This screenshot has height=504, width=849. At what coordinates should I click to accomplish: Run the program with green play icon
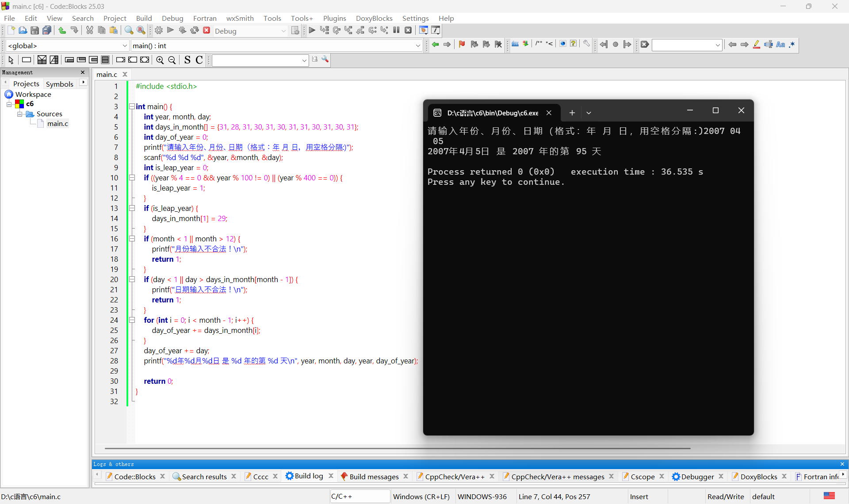170,31
